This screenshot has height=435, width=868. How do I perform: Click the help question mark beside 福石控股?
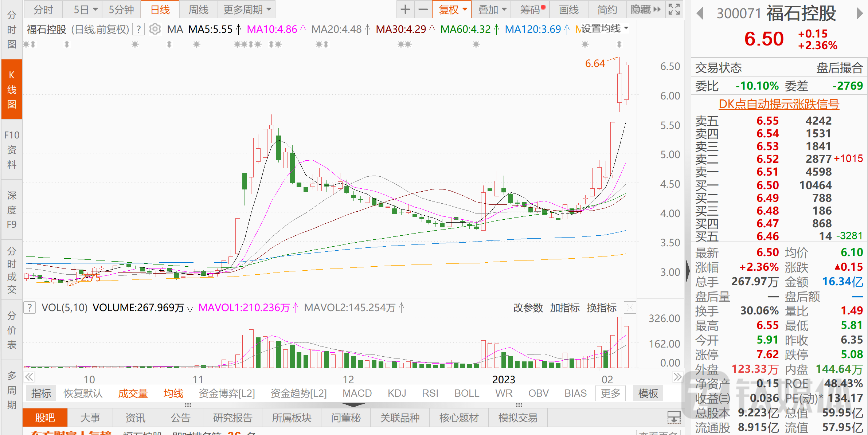click(138, 29)
